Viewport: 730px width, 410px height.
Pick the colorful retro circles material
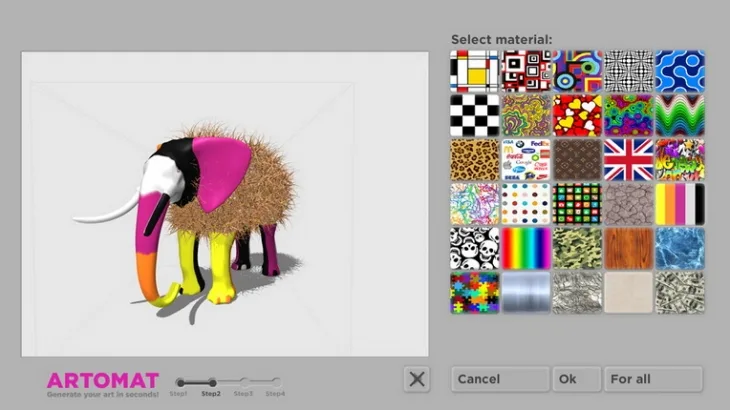pyautogui.click(x=577, y=71)
